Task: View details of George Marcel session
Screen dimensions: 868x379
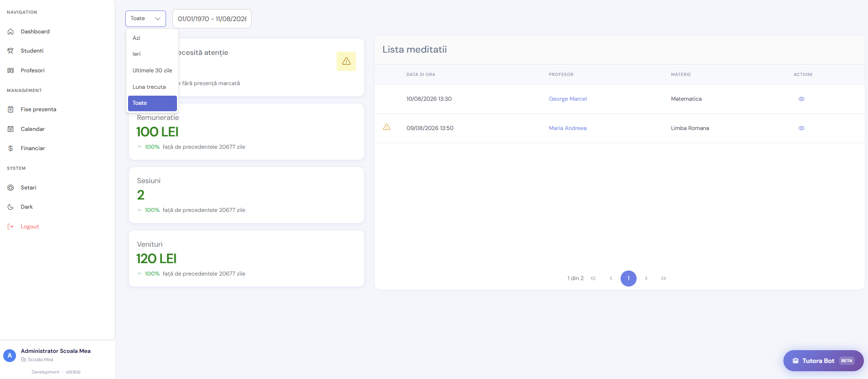Action: (x=801, y=99)
